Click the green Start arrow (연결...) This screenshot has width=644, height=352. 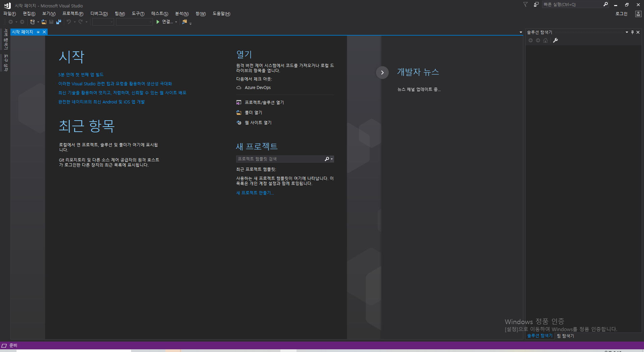pyautogui.click(x=158, y=22)
